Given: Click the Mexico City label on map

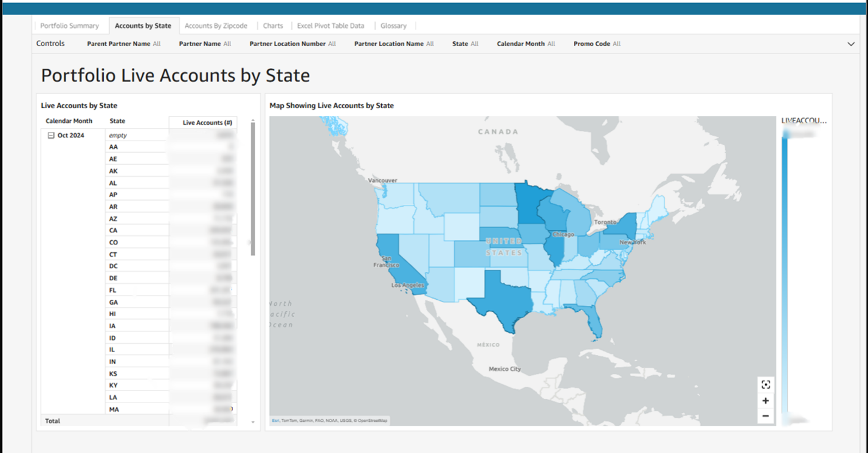Looking at the screenshot, I should 505,369.
